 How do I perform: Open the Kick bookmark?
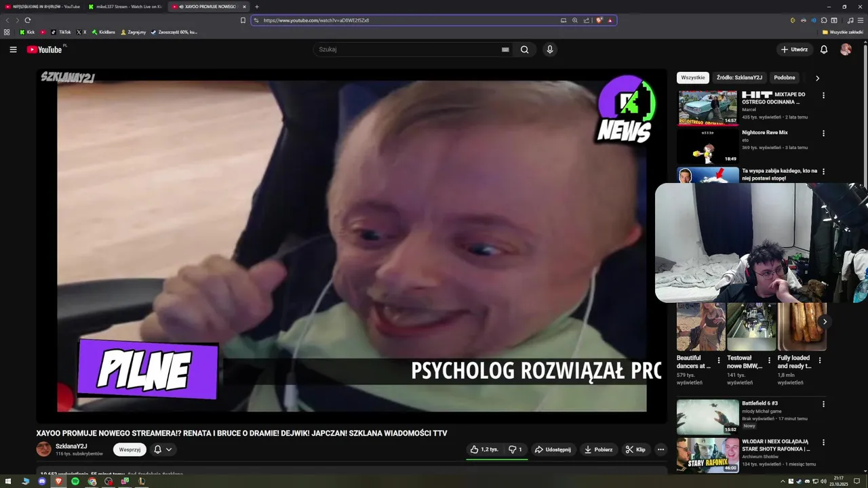pyautogui.click(x=27, y=32)
